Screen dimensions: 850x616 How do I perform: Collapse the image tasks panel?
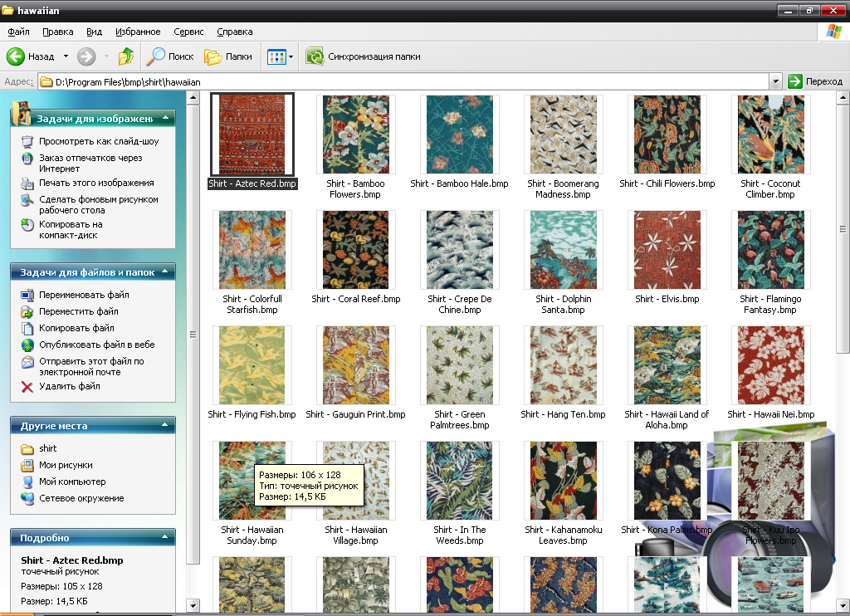[x=165, y=118]
